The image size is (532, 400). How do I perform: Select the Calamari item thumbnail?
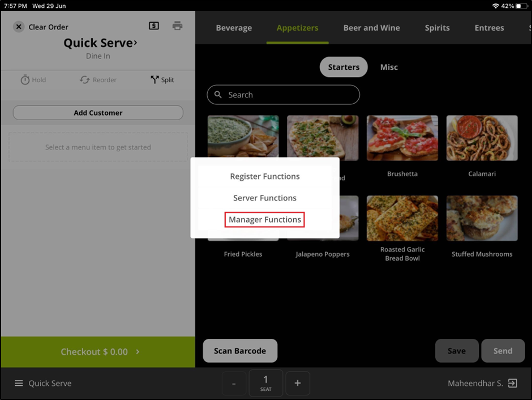click(482, 138)
